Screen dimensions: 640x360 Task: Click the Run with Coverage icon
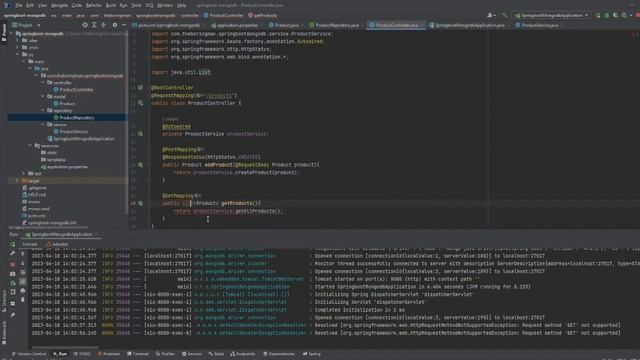pyautogui.click(x=616, y=16)
